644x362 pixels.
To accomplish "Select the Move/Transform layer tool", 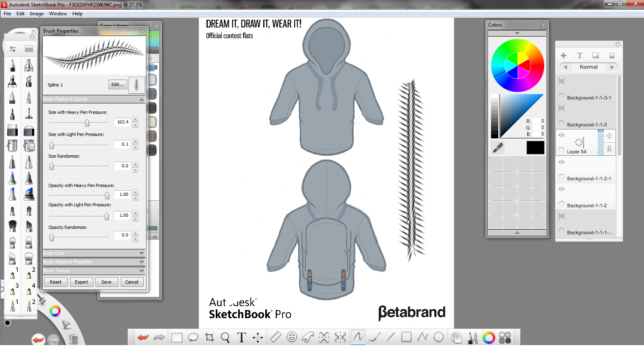I will (x=258, y=337).
